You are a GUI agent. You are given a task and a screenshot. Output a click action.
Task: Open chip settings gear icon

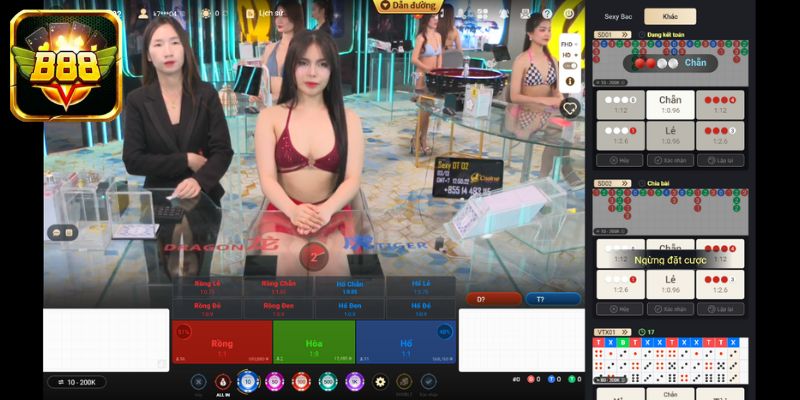[380, 381]
